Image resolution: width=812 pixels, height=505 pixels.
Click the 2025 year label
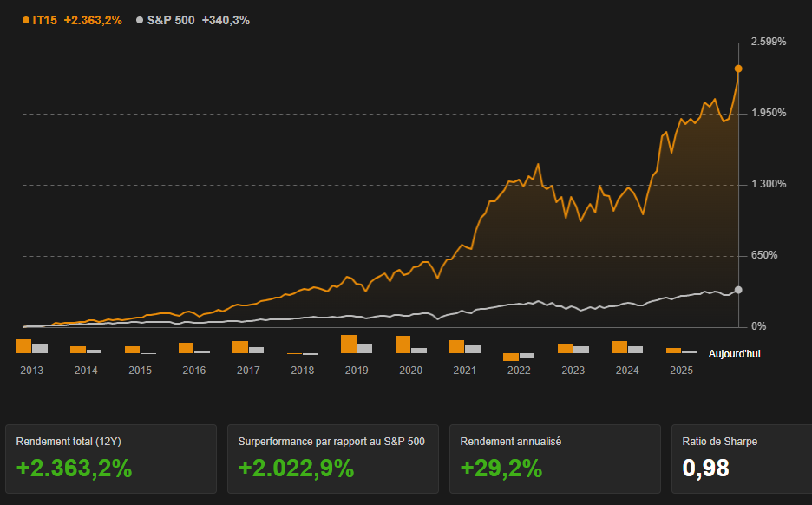[x=681, y=371]
